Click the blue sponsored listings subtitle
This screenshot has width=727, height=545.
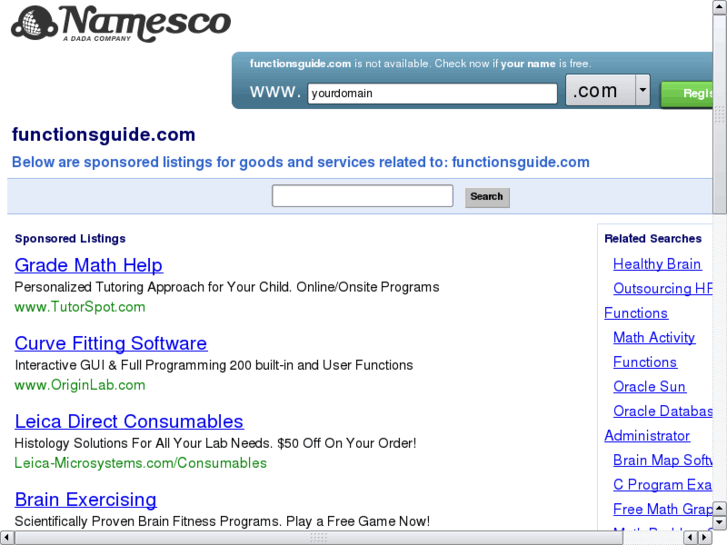[300, 162]
